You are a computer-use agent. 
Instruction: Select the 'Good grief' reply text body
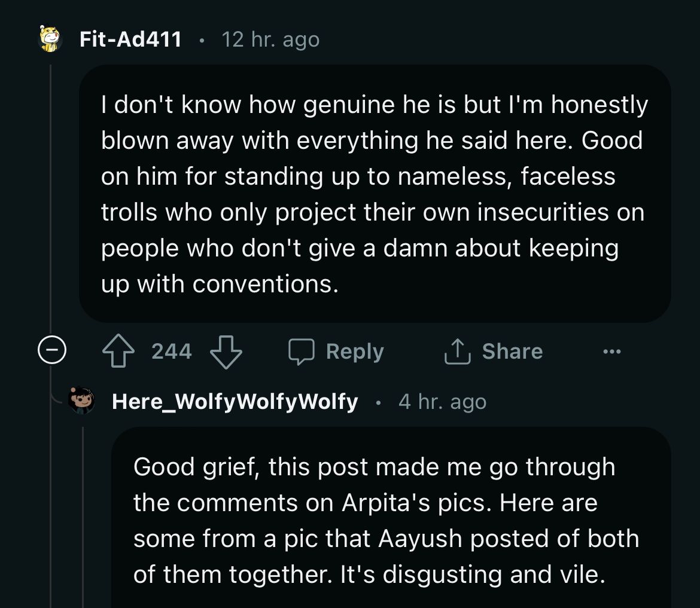pyautogui.click(x=386, y=520)
